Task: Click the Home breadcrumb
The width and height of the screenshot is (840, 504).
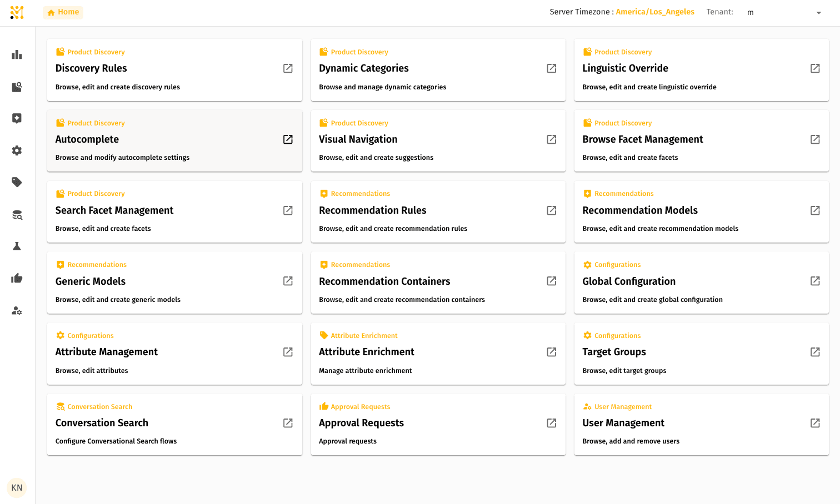Action: [63, 12]
